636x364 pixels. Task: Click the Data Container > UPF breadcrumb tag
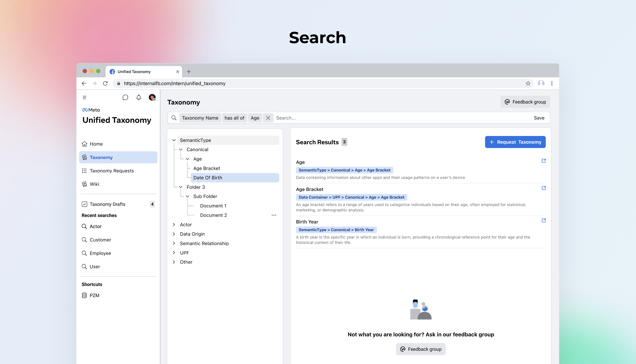(351, 197)
